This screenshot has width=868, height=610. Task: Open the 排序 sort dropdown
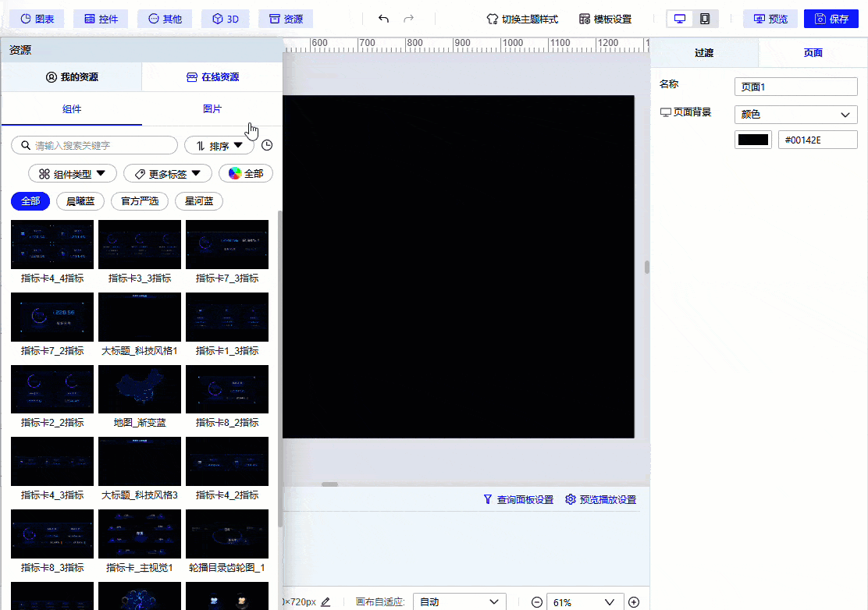[x=219, y=145]
